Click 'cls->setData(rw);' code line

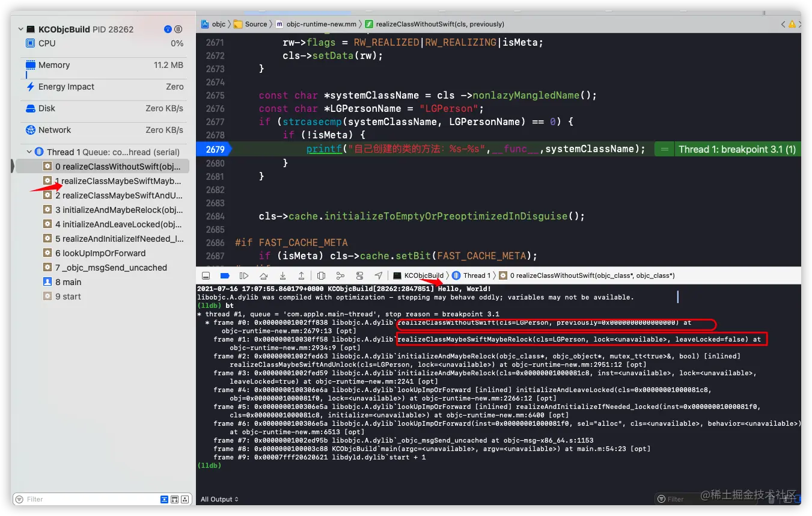pyautogui.click(x=333, y=55)
